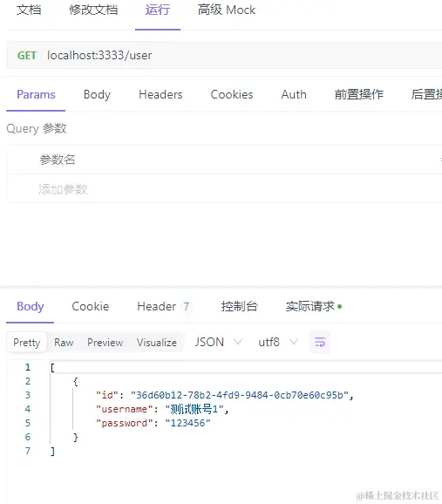Click the password value 123456

pos(187,423)
